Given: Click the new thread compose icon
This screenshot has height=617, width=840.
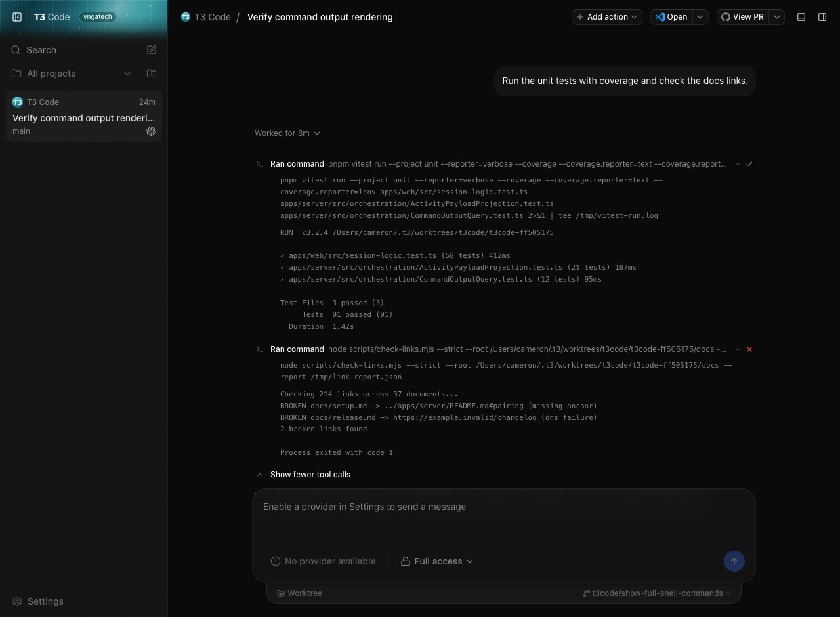Looking at the screenshot, I should click(x=152, y=50).
